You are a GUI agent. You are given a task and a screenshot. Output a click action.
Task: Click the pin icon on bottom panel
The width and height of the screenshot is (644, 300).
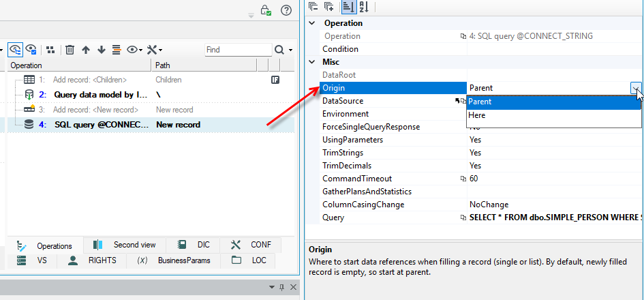click(281, 287)
